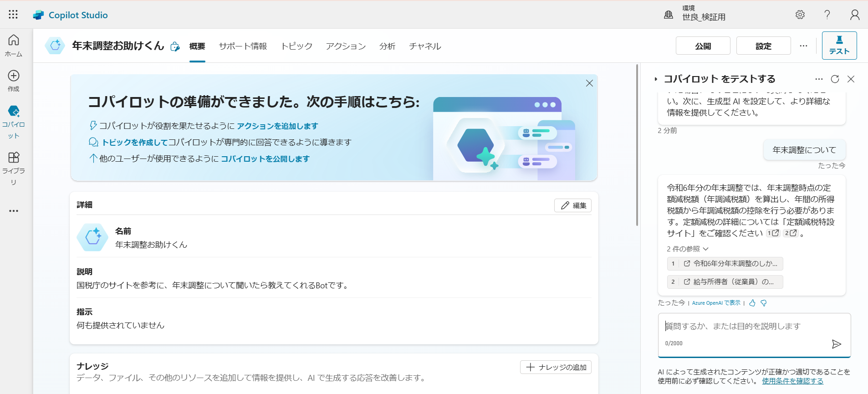Give thumbs up to the response

click(752, 303)
